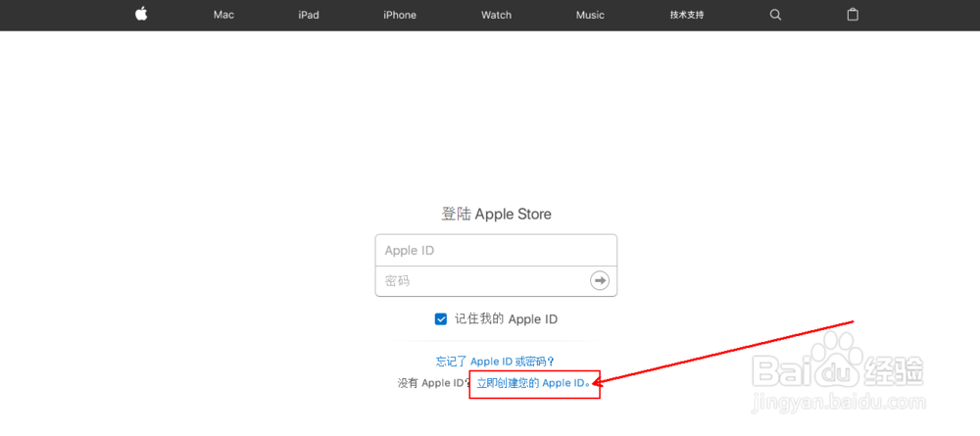Focus the Apple ID input field
Image resolution: width=980 pixels, height=436 pixels.
pos(496,250)
